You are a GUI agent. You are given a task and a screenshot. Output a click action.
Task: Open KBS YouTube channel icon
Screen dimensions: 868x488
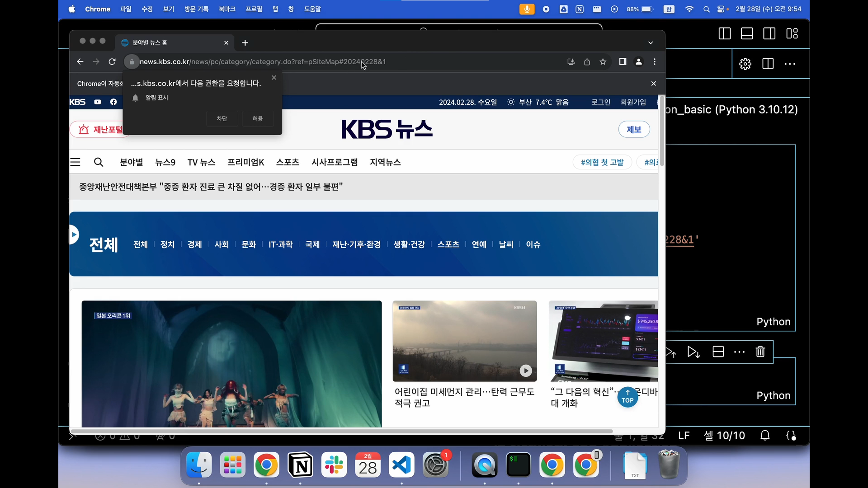click(x=98, y=102)
